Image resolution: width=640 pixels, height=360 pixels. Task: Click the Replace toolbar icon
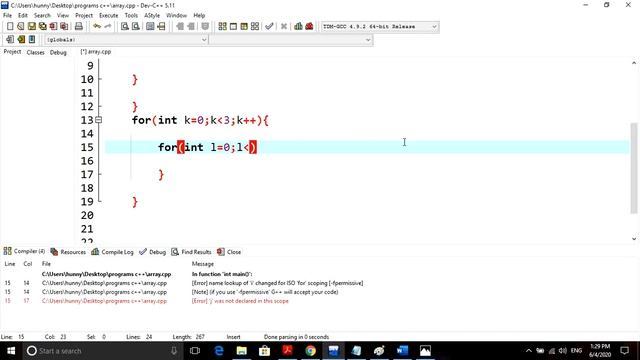click(x=136, y=26)
